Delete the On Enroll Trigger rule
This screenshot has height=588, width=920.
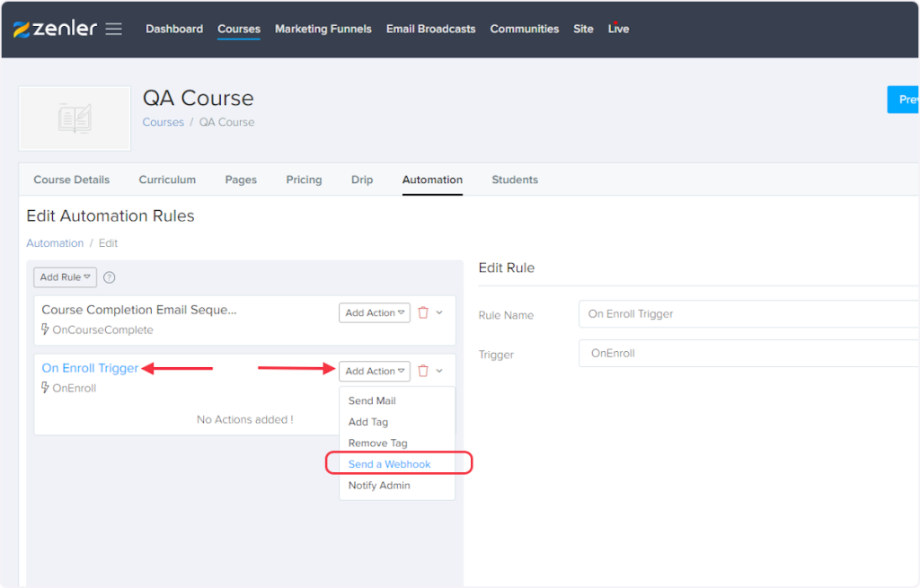[423, 371]
